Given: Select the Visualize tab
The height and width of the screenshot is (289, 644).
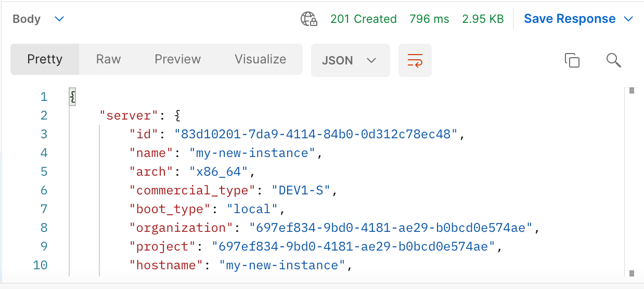Looking at the screenshot, I should click(x=260, y=59).
